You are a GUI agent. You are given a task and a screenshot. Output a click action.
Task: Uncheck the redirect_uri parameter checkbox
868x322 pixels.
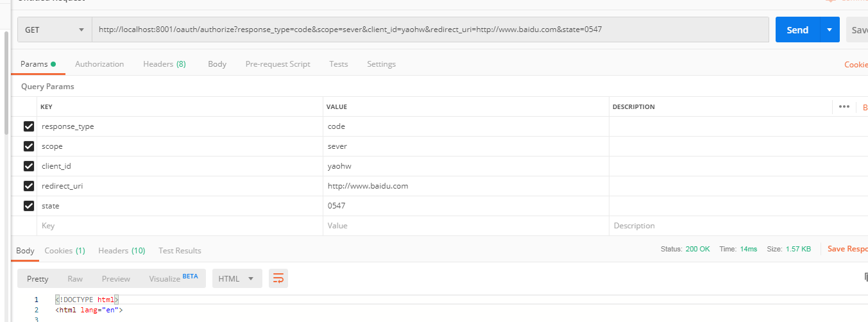28,186
